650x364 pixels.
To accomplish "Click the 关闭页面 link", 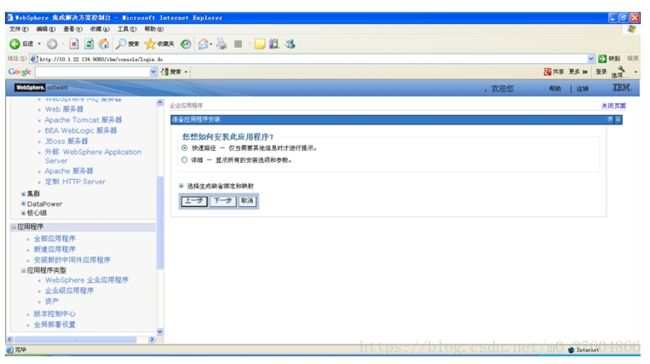I will click(614, 106).
